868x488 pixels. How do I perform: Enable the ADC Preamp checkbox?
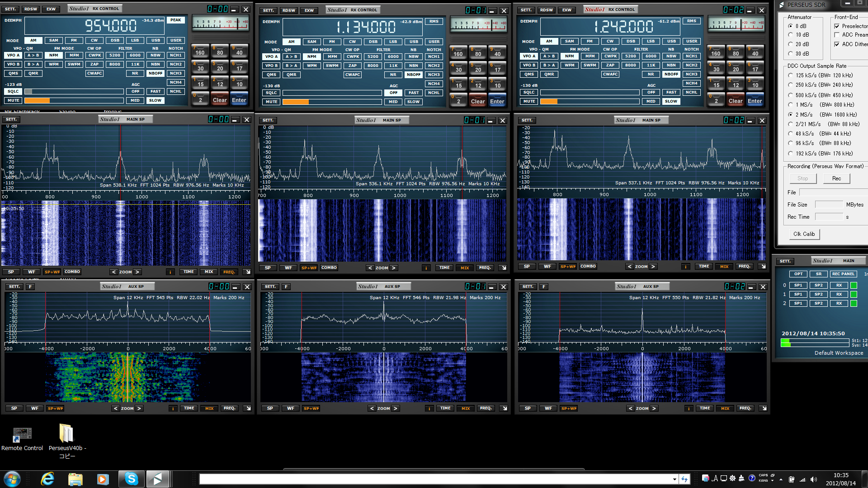(837, 35)
